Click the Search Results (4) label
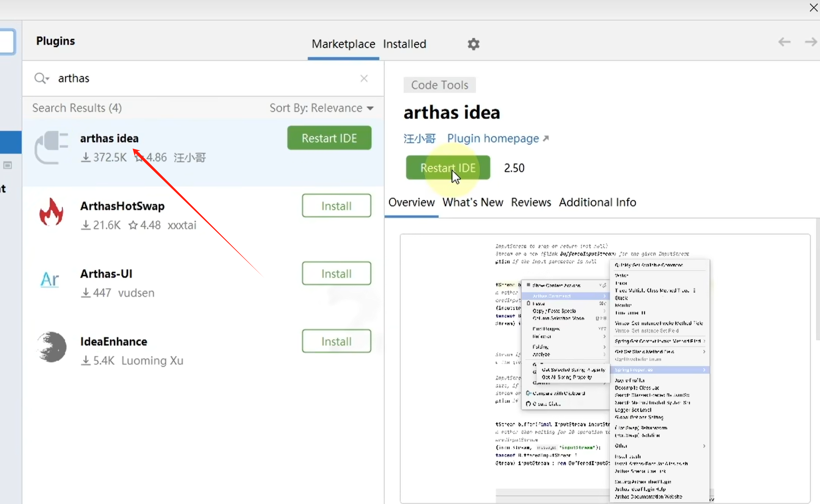 click(x=77, y=108)
